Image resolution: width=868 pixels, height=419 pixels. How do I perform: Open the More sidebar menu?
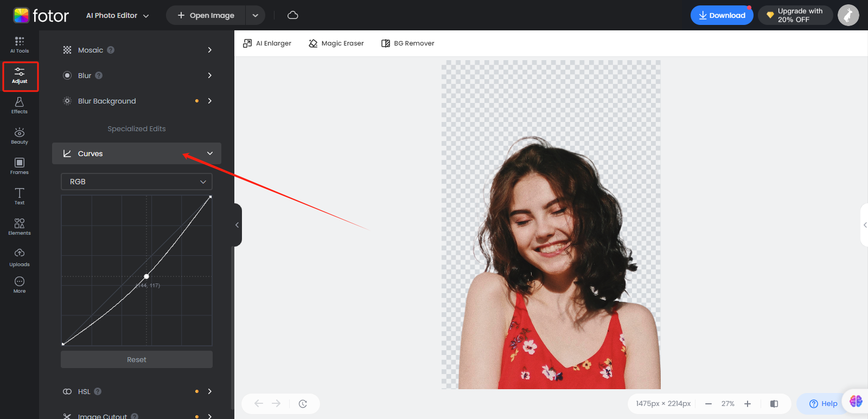tap(20, 285)
